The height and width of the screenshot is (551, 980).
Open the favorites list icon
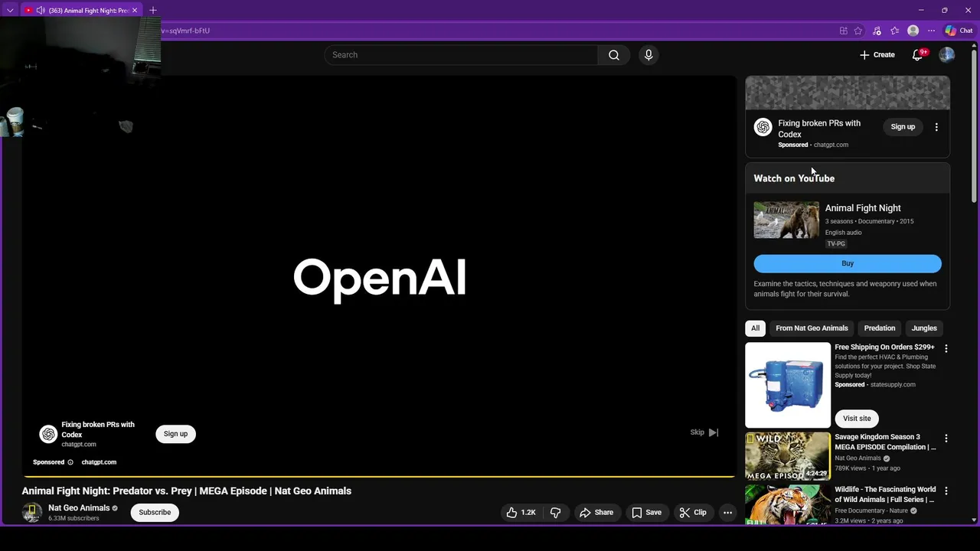click(x=894, y=31)
